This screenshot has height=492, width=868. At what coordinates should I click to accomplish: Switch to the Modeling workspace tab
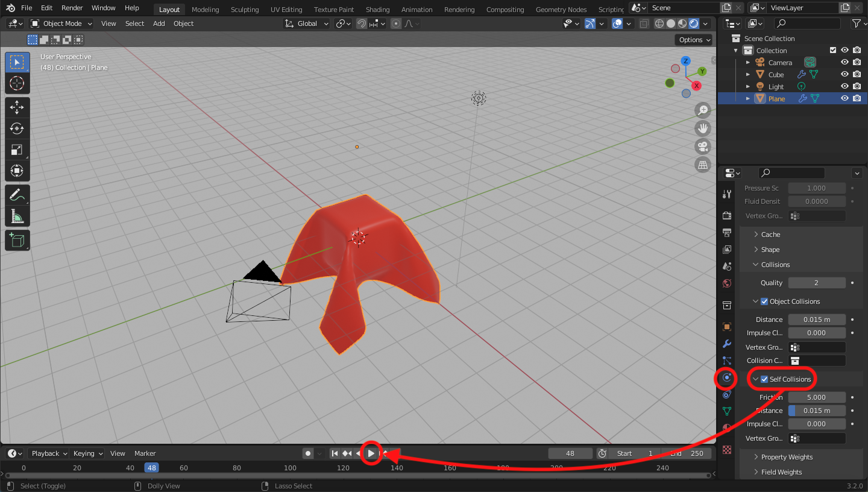(206, 10)
